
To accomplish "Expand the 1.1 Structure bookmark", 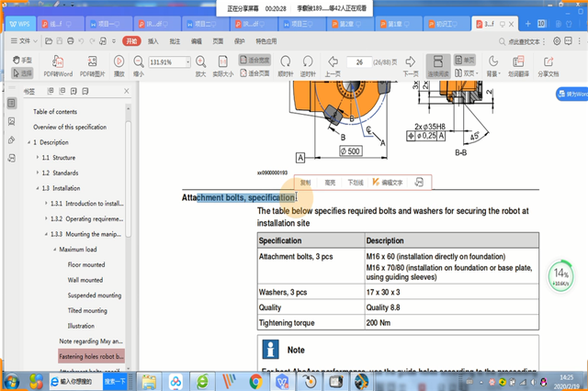I will 38,158.
